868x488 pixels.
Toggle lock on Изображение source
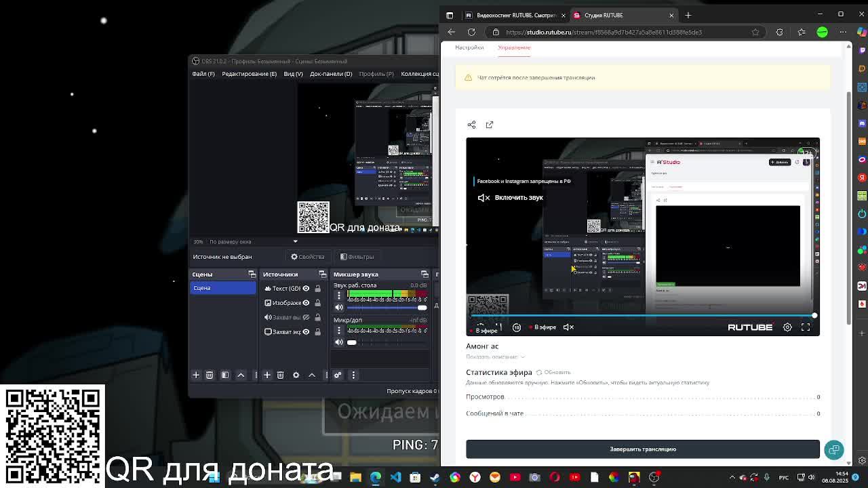click(317, 303)
